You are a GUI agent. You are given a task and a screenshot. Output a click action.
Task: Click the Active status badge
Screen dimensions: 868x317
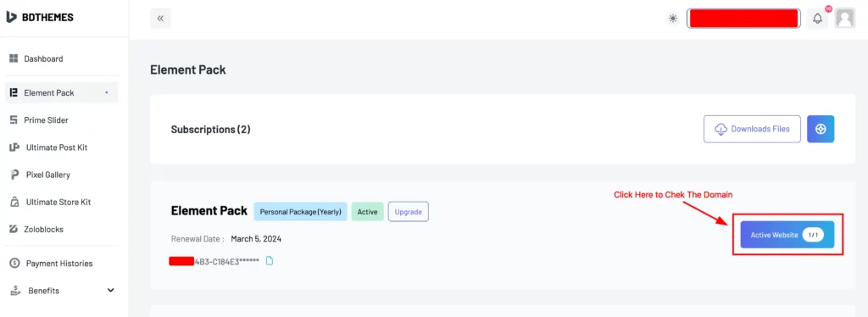pos(367,211)
